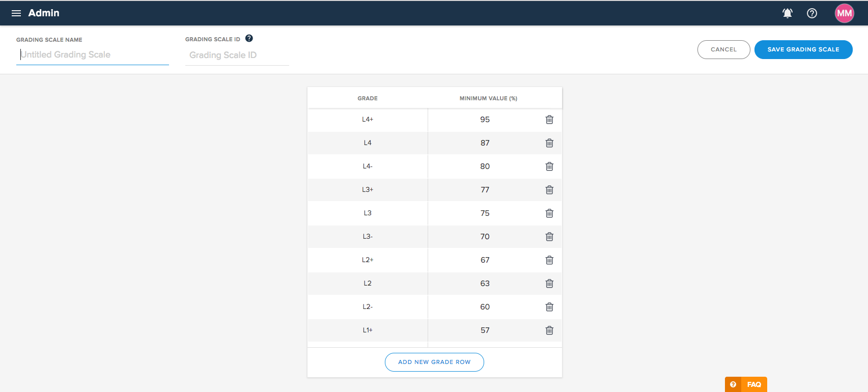This screenshot has width=868, height=392.
Task: Cancel the grading scale edit
Action: [x=723, y=49]
